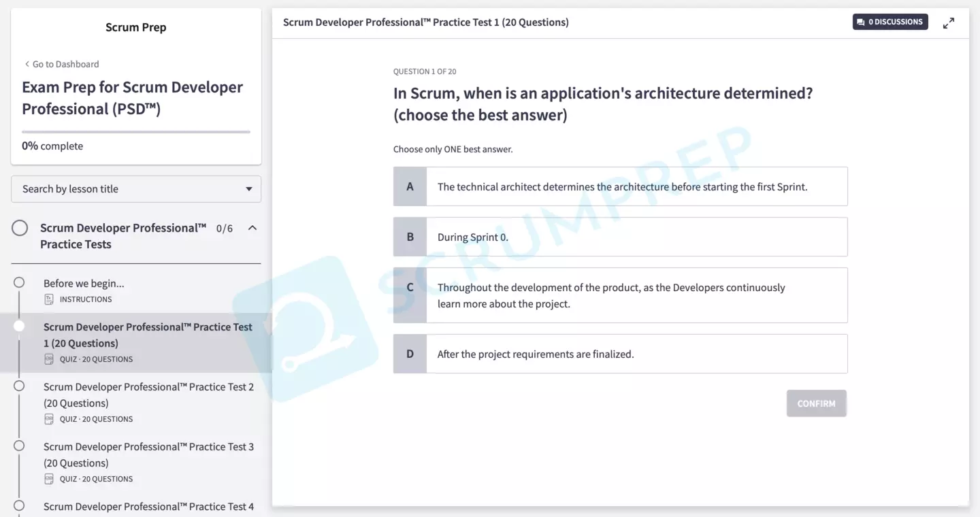
Task: Click the Instructions document icon
Action: click(49, 299)
